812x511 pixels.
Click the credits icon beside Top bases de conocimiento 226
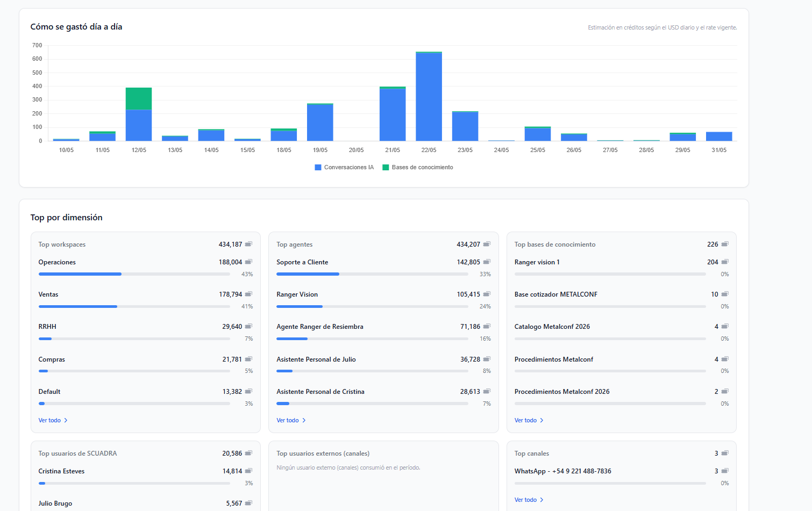[x=725, y=244]
